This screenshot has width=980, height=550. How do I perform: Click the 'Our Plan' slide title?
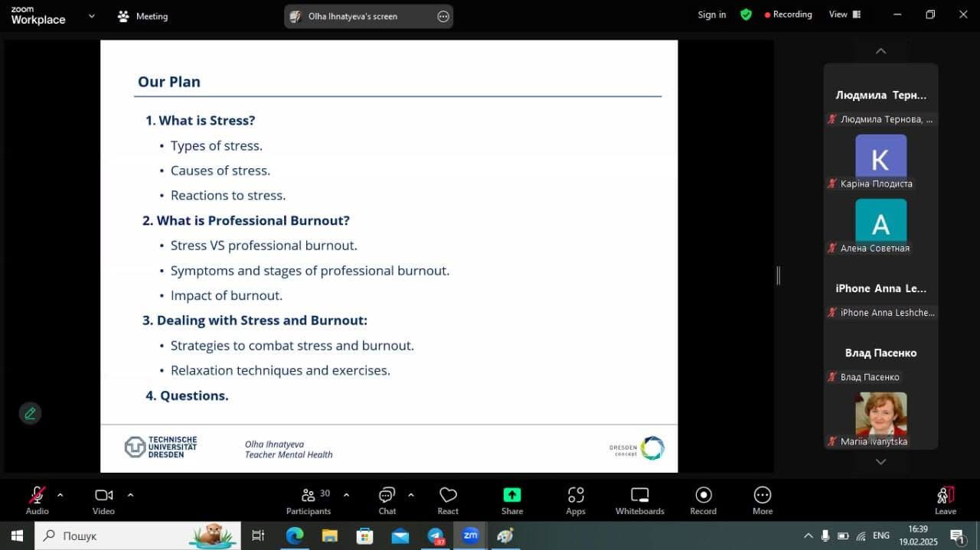point(169,82)
